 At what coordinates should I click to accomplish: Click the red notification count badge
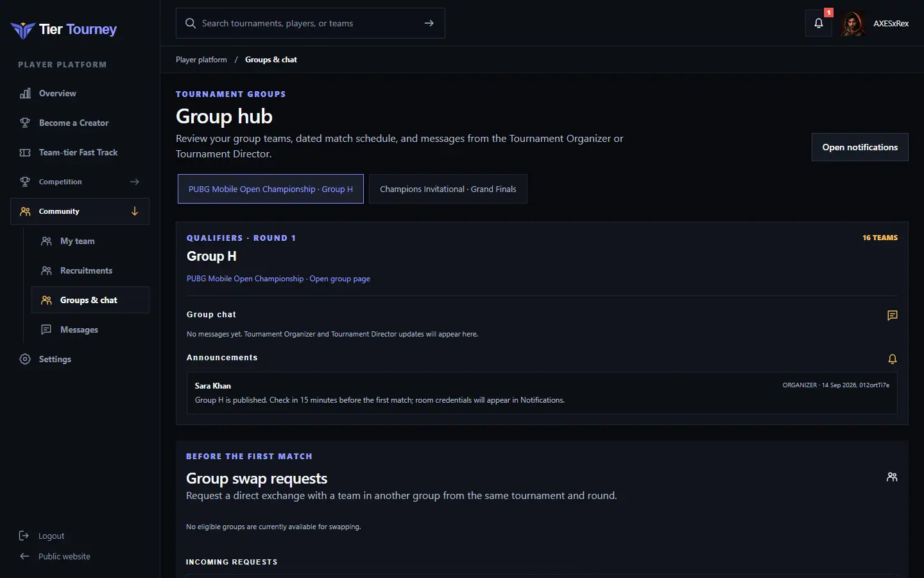pos(828,13)
